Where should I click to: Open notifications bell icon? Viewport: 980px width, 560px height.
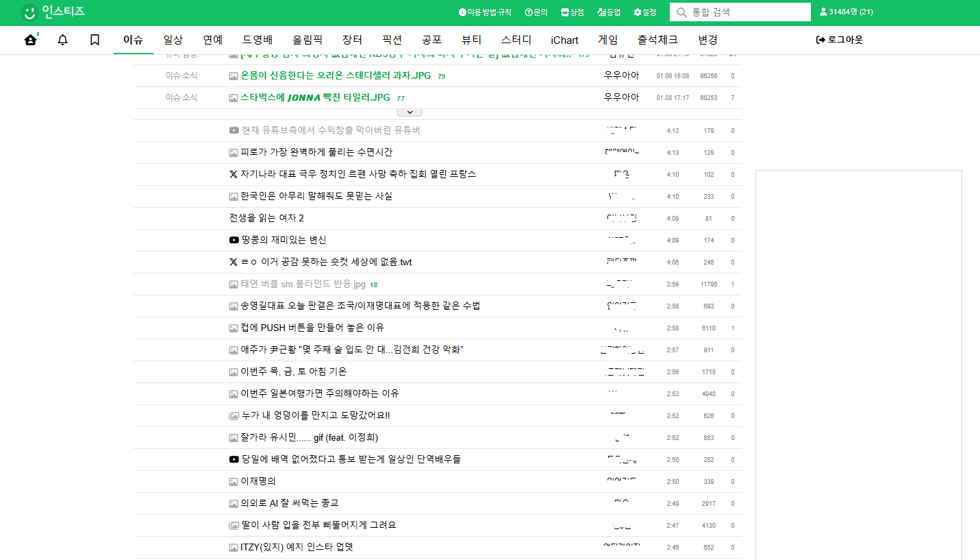(62, 40)
